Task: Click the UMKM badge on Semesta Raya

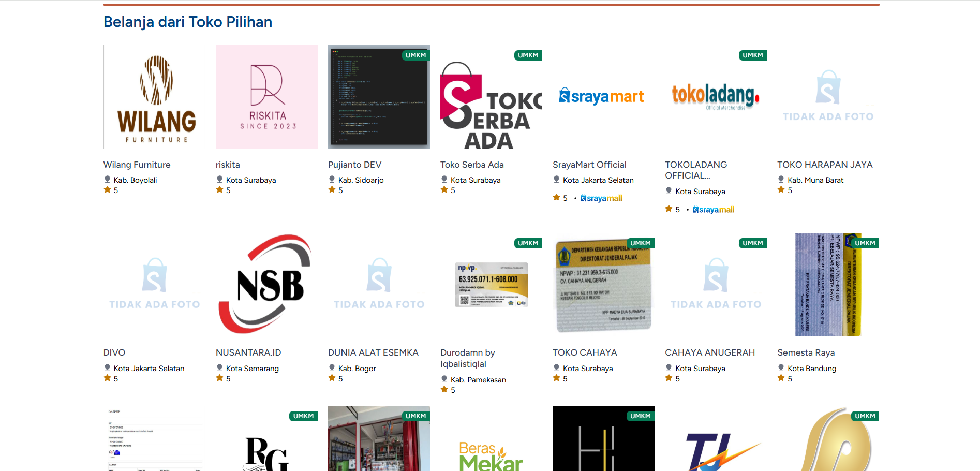Action: 865,243
